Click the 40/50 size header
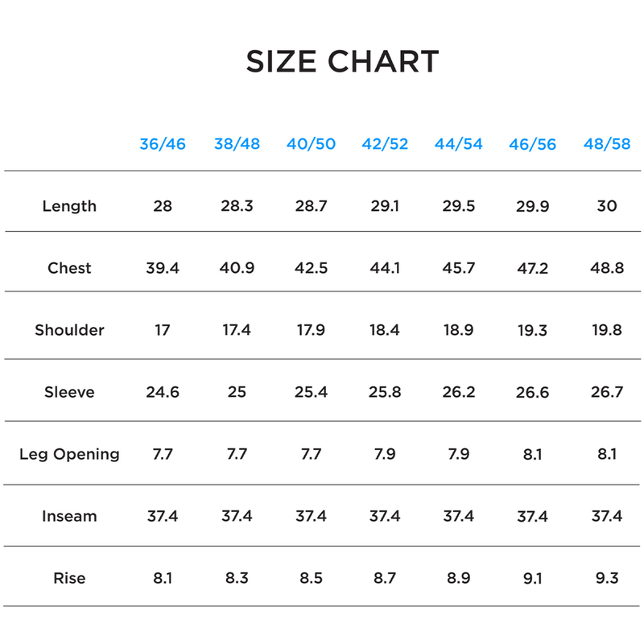644x644 pixels. [x=311, y=144]
